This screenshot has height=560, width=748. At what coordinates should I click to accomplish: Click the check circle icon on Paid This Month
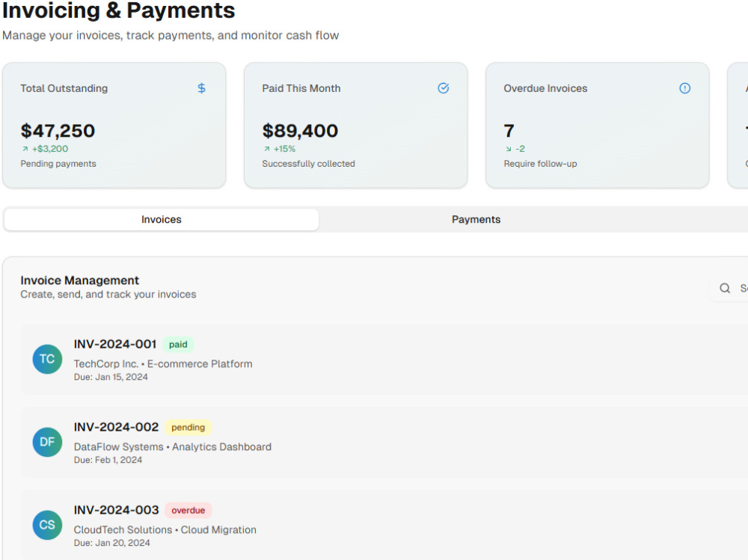[x=443, y=88]
